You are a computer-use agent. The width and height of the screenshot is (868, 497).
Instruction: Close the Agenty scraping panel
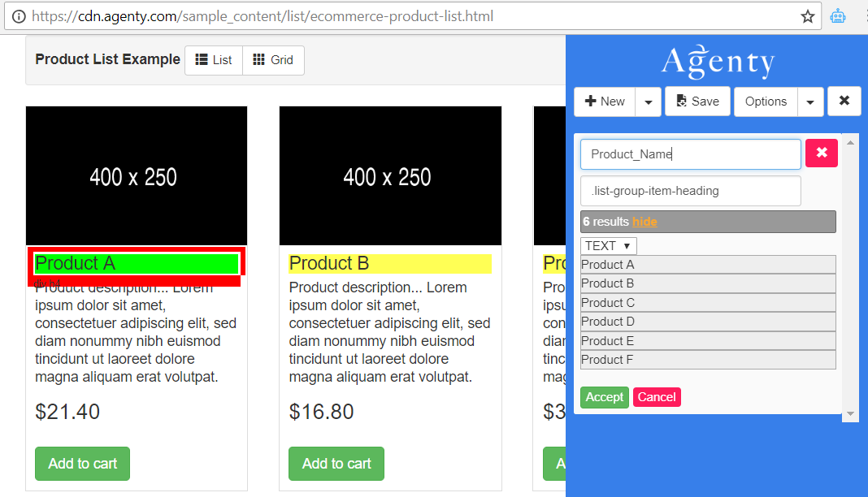pos(844,101)
